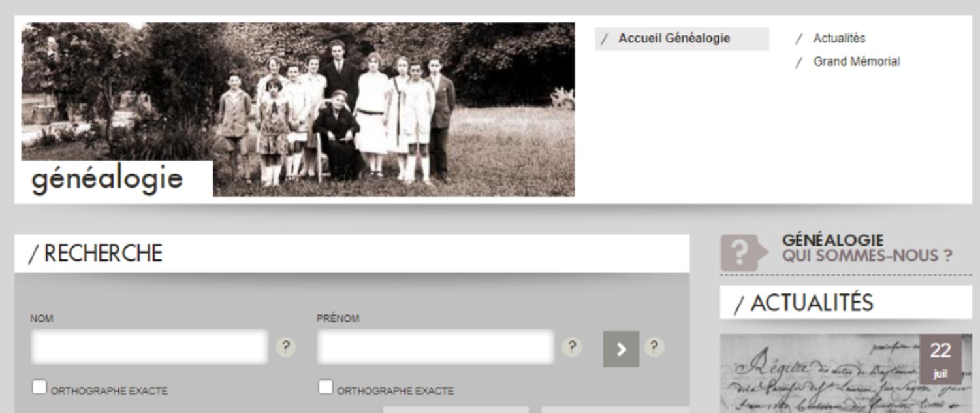Open the Actualités menu link
This screenshot has height=413, width=980.
click(x=839, y=39)
